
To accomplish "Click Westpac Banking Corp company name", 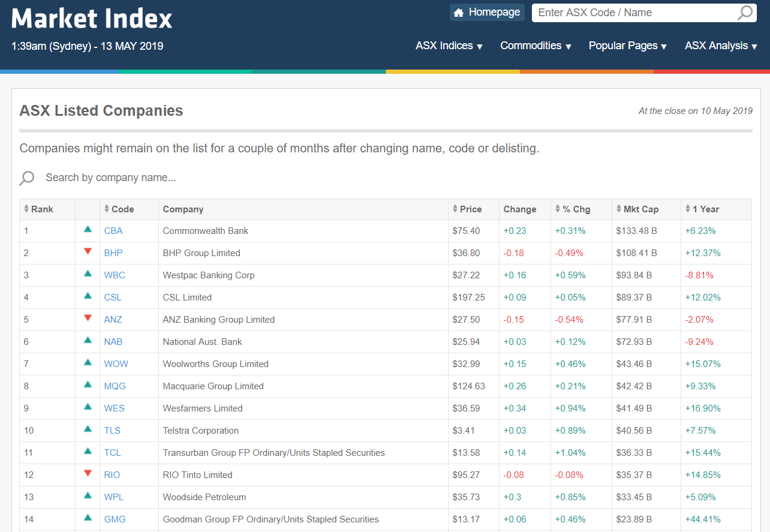I will coord(209,275).
